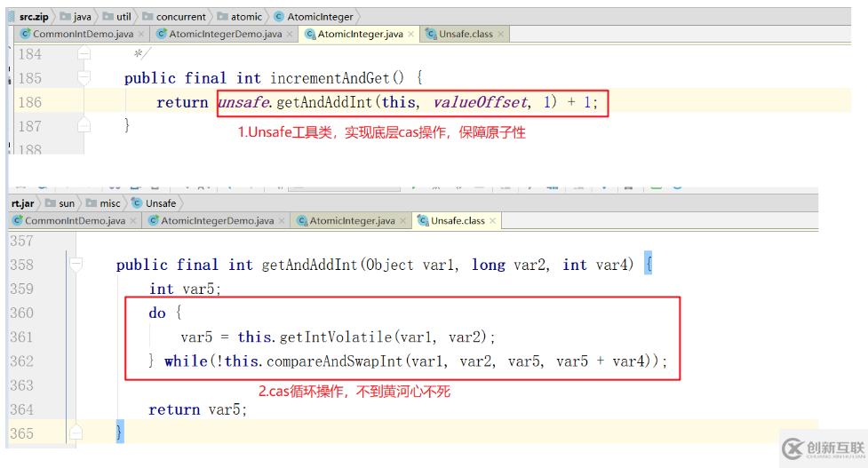Toggle fold end marker at line 365
The width and height of the screenshot is (868, 468).
click(x=76, y=432)
